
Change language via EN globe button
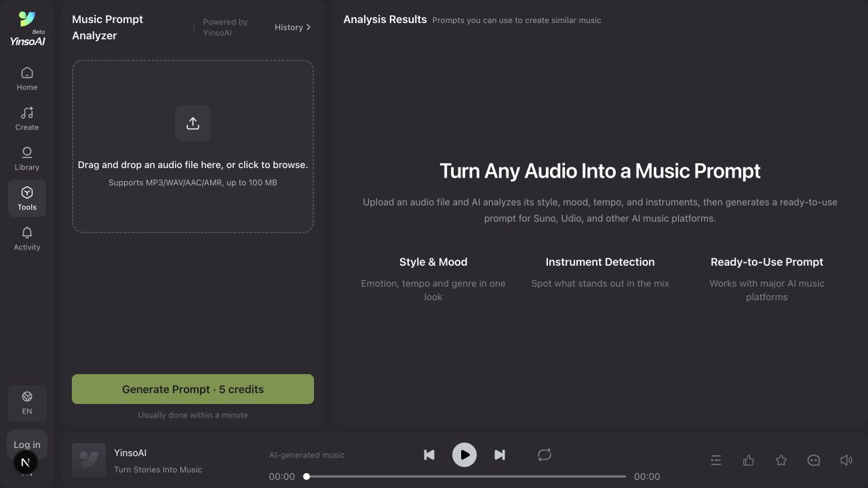[27, 403]
